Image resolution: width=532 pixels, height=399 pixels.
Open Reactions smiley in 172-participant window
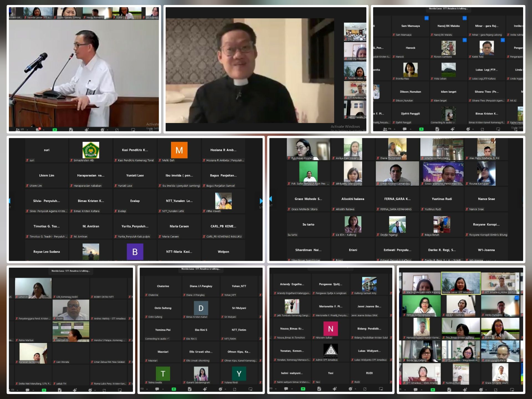pos(221,389)
